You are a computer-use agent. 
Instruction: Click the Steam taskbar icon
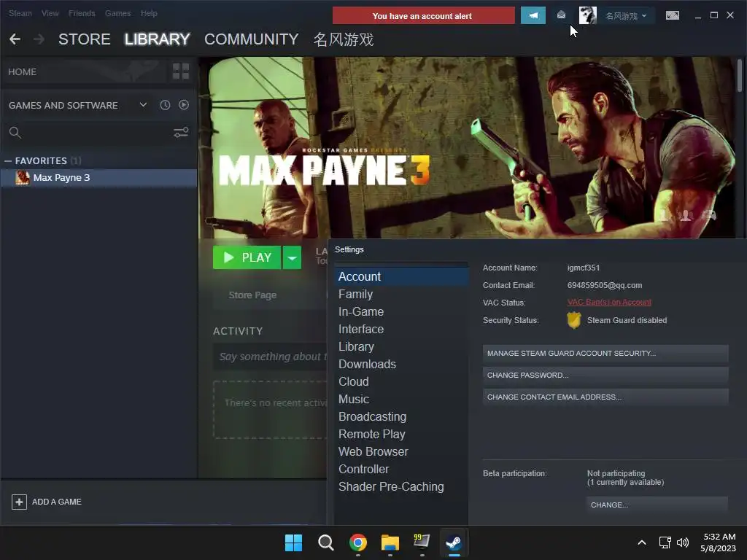[x=454, y=542]
